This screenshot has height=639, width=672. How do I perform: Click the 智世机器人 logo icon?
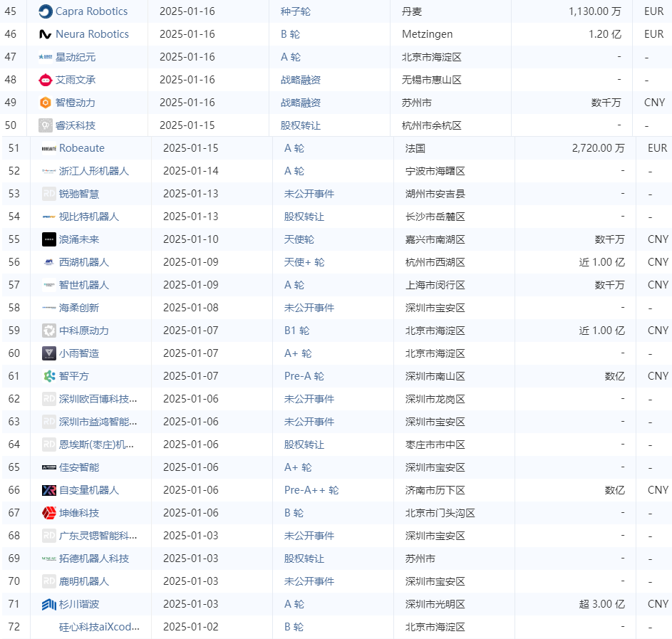49,285
